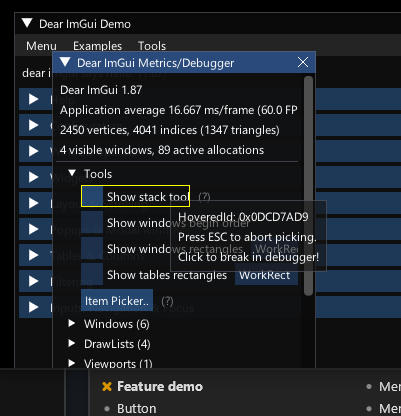The height and width of the screenshot is (416, 401).
Task: Collapse the Metrics/Debugger window triangle
Action: tap(65, 62)
